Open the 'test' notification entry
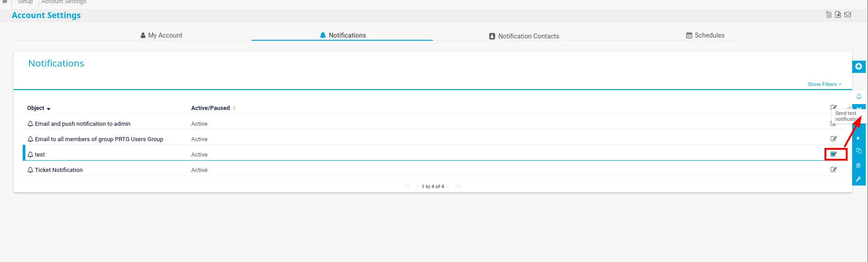This screenshot has width=868, height=262. [40, 155]
